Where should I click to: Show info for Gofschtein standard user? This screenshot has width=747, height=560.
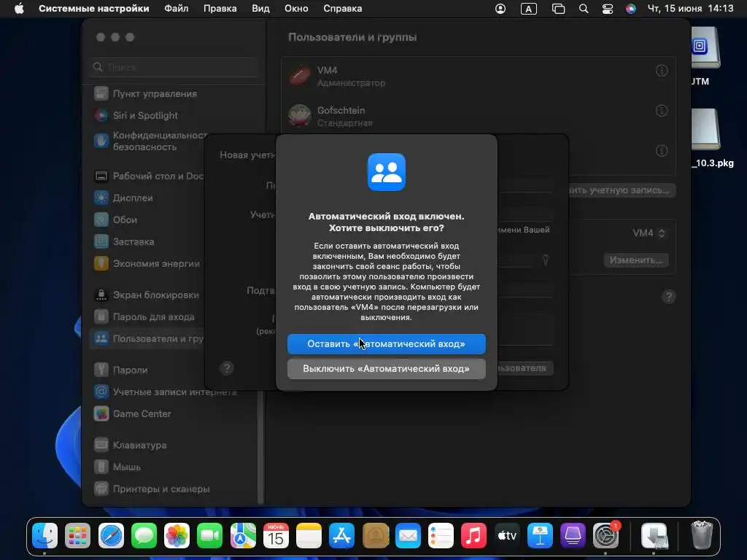coord(661,111)
